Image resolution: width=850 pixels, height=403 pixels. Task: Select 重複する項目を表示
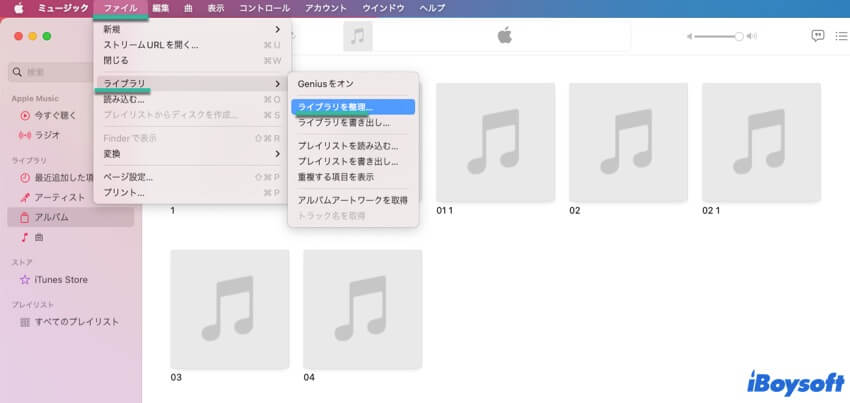(353, 177)
